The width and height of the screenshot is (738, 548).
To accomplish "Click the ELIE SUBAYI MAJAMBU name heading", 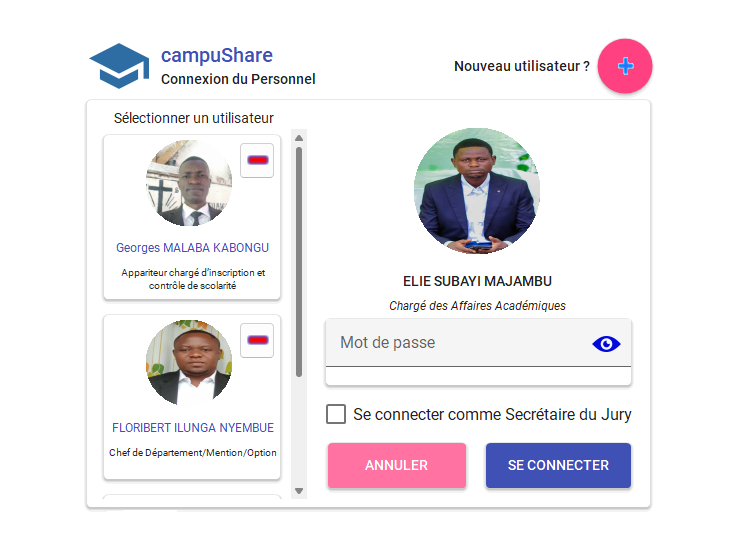I will tap(477, 281).
